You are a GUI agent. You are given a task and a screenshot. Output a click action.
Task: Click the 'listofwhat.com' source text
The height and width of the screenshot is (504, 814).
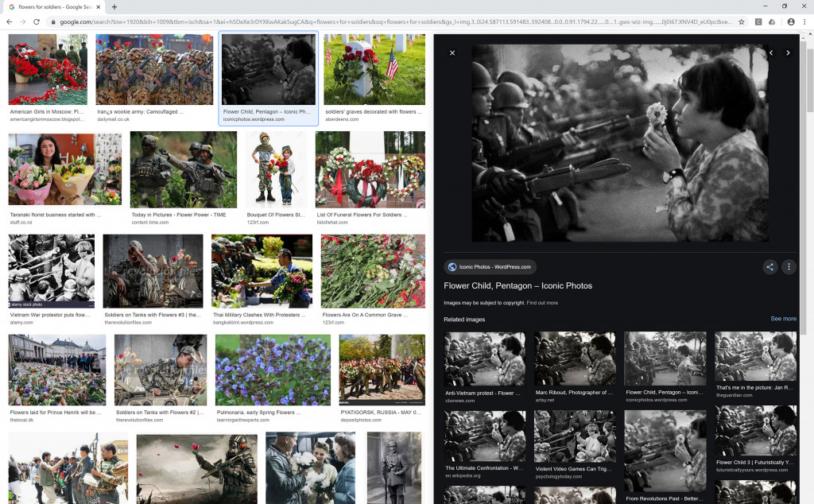332,222
